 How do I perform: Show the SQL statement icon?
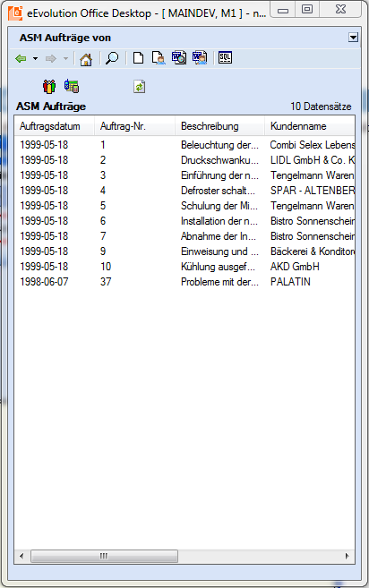(x=225, y=57)
